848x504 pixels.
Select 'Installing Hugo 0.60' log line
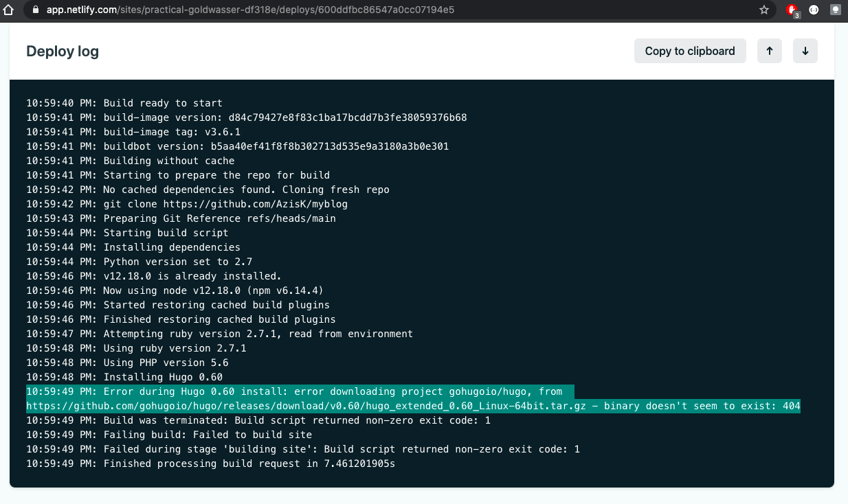click(x=124, y=377)
